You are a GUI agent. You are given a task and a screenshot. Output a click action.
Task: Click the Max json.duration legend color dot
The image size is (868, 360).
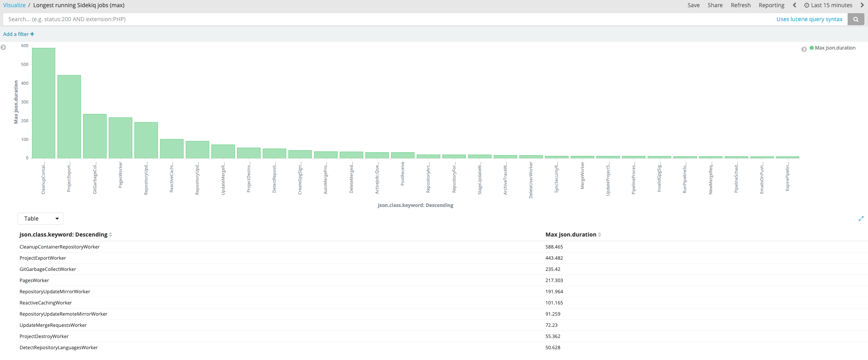pos(812,48)
